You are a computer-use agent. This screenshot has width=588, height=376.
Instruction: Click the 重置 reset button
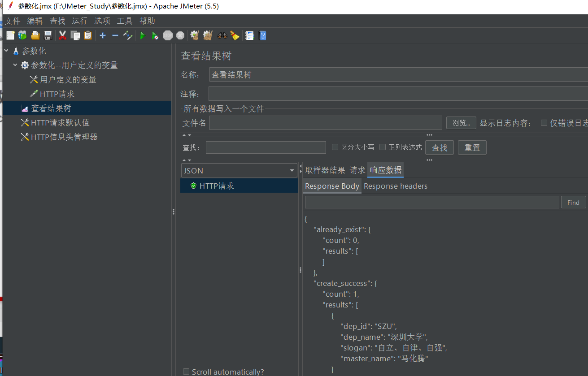pos(472,147)
